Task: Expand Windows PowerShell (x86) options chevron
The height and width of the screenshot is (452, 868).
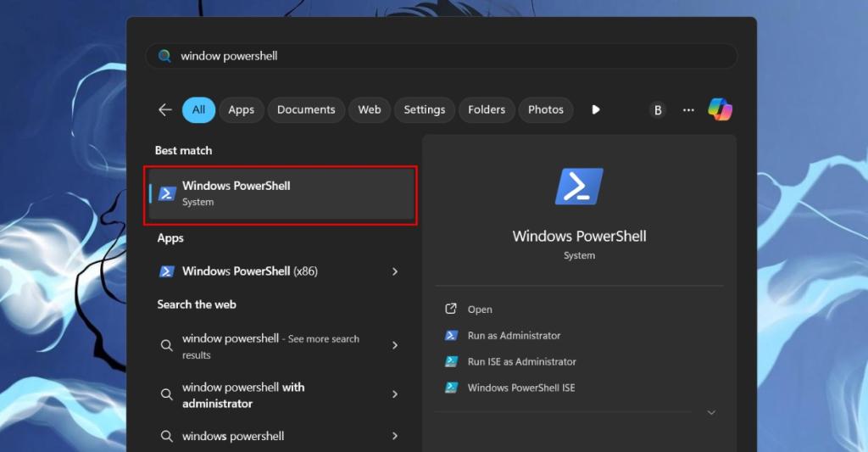Action: (x=395, y=271)
